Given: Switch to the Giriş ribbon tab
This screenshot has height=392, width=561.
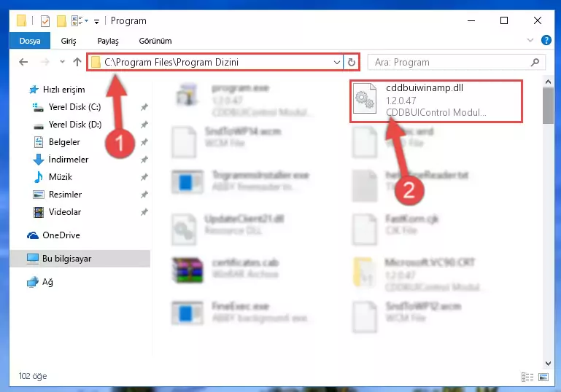Looking at the screenshot, I should click(x=69, y=41).
